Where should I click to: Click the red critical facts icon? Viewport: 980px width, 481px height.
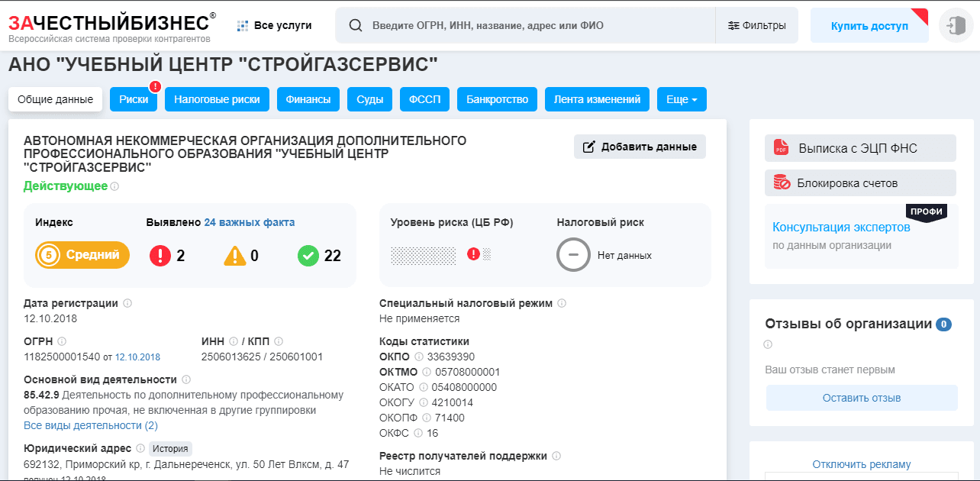[160, 256]
